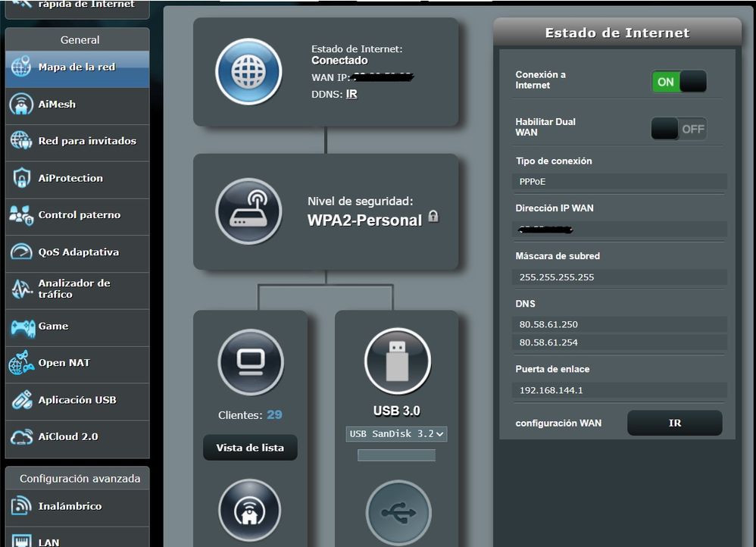Select the clients computer monitor icon

251,362
